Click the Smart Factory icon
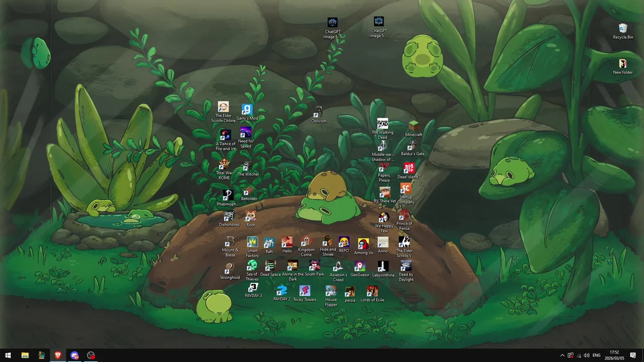The height and width of the screenshot is (362, 644). pos(252,247)
